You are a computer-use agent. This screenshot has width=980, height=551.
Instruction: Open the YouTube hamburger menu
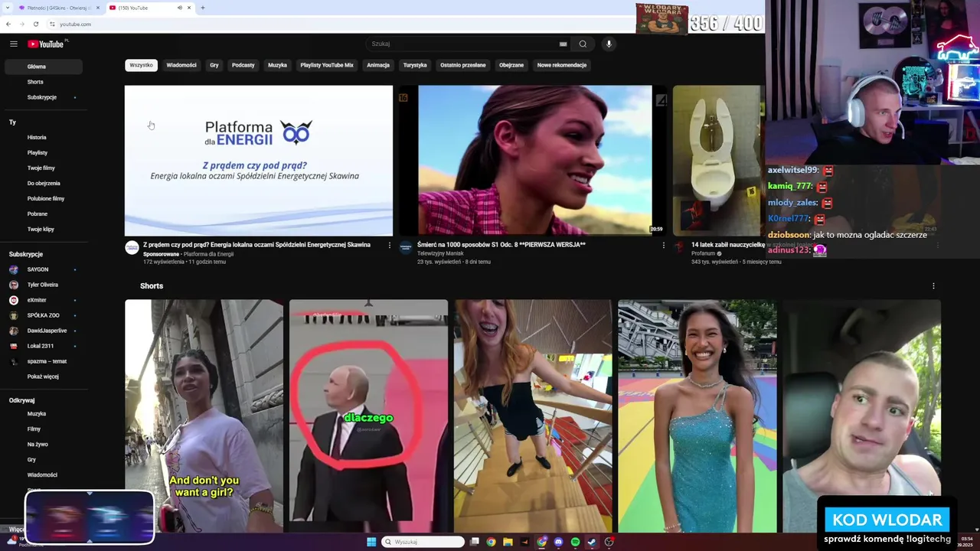(x=13, y=44)
